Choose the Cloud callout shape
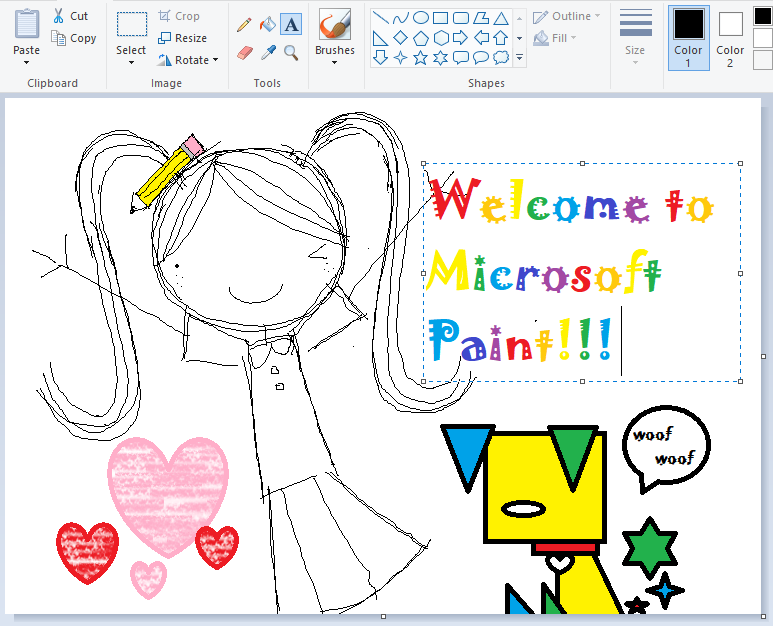This screenshot has height=626, width=773. coord(501,58)
